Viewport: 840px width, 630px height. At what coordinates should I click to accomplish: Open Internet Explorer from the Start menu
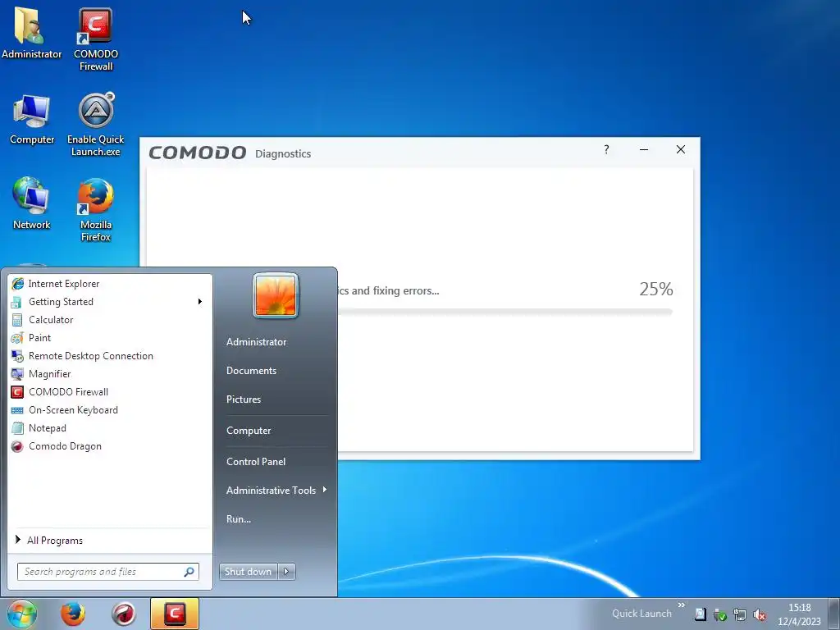click(x=110, y=283)
